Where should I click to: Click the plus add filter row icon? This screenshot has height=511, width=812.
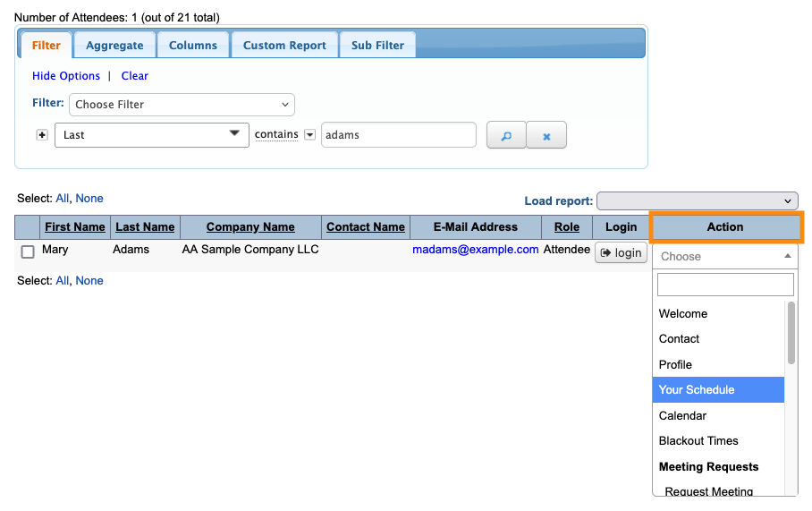42,135
